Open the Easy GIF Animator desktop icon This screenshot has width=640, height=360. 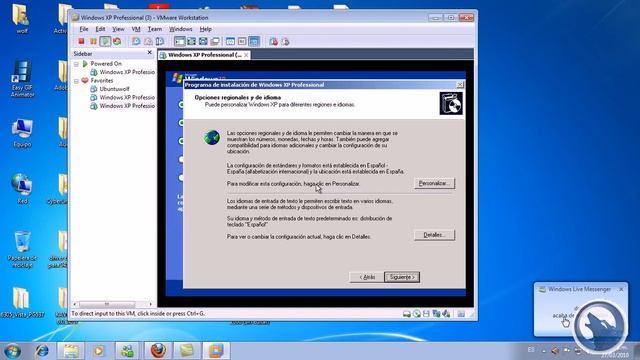pos(22,79)
